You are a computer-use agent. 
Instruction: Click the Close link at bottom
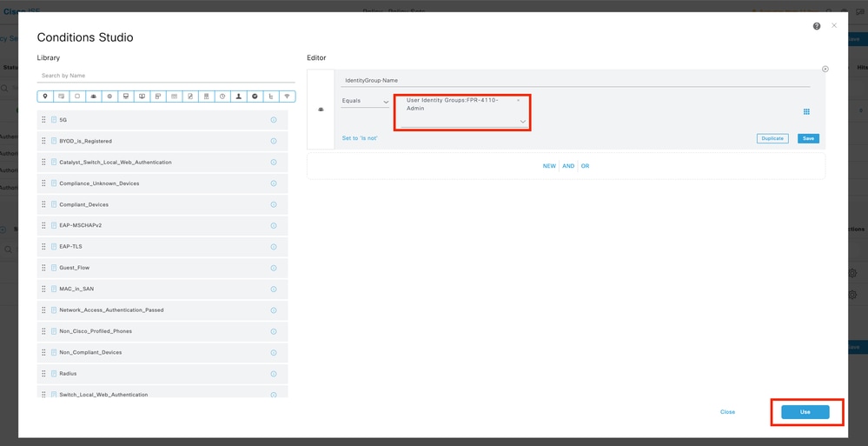tap(727, 411)
